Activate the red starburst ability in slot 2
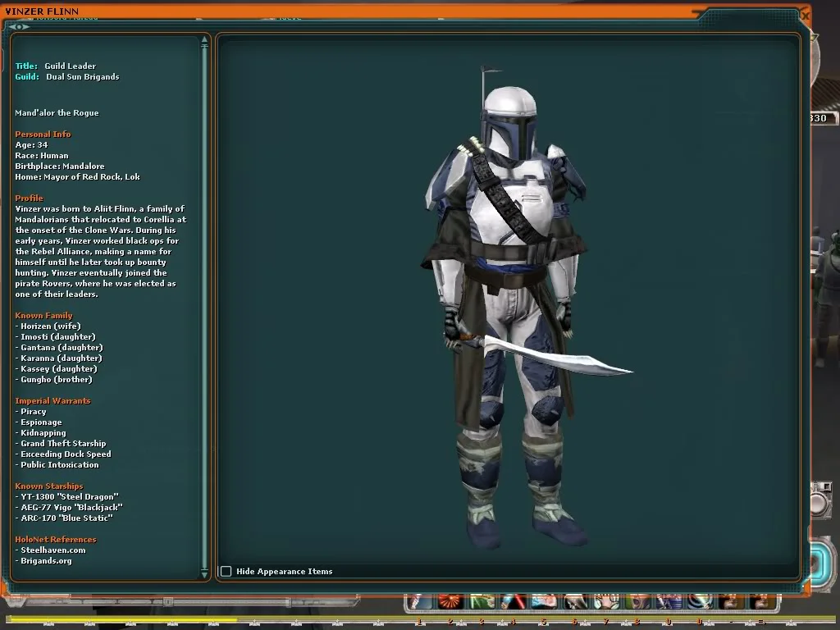Image resolution: width=840 pixels, height=630 pixels. tap(451, 602)
